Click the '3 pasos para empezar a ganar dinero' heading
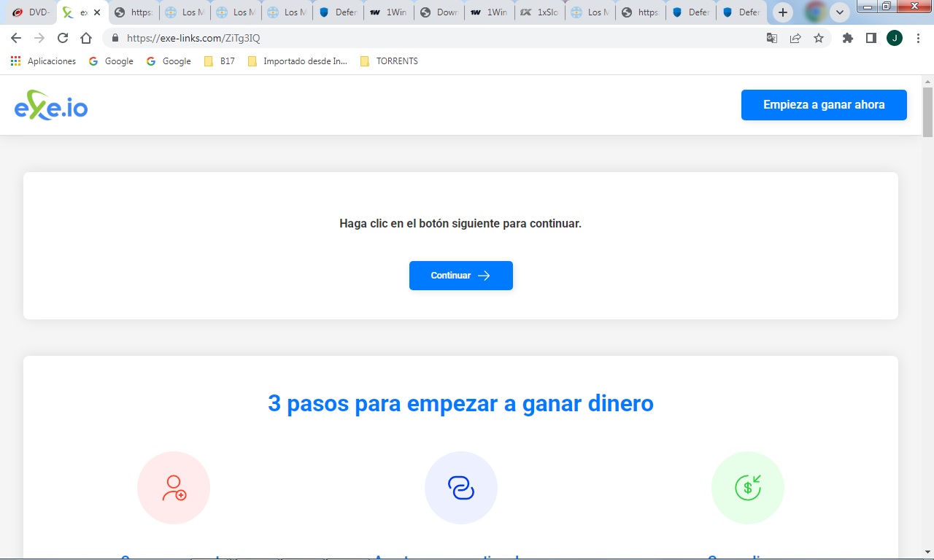This screenshot has width=934, height=560. point(460,403)
